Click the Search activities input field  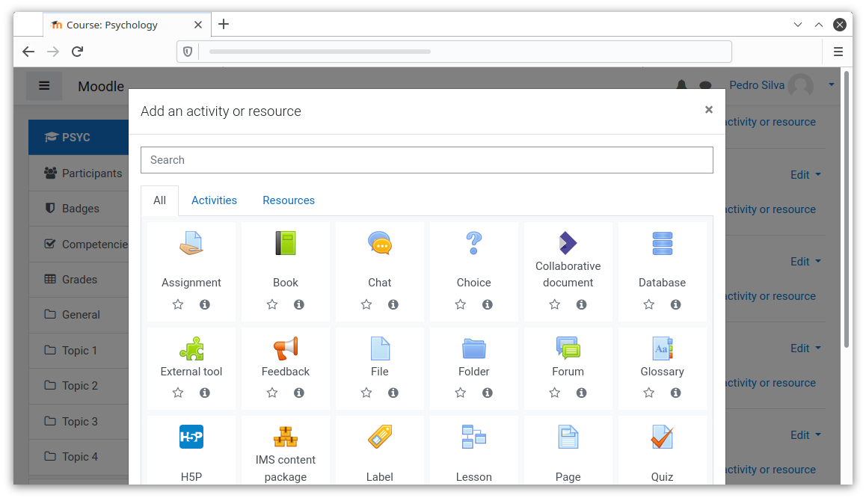pos(426,160)
